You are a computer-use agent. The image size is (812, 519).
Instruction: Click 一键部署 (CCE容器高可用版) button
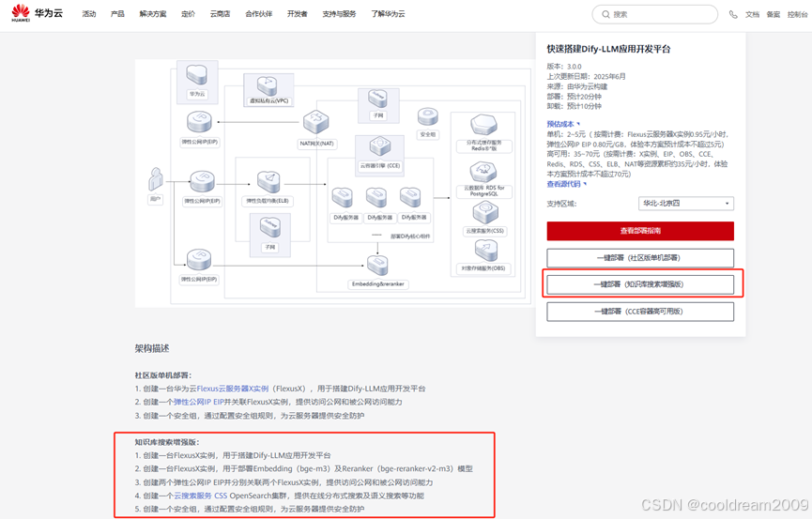(640, 312)
